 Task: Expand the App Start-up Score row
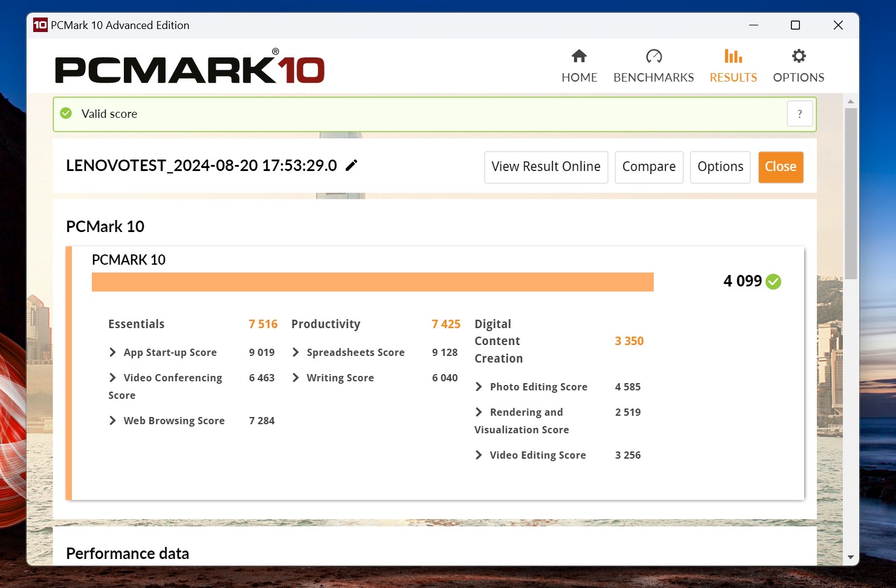tap(112, 352)
